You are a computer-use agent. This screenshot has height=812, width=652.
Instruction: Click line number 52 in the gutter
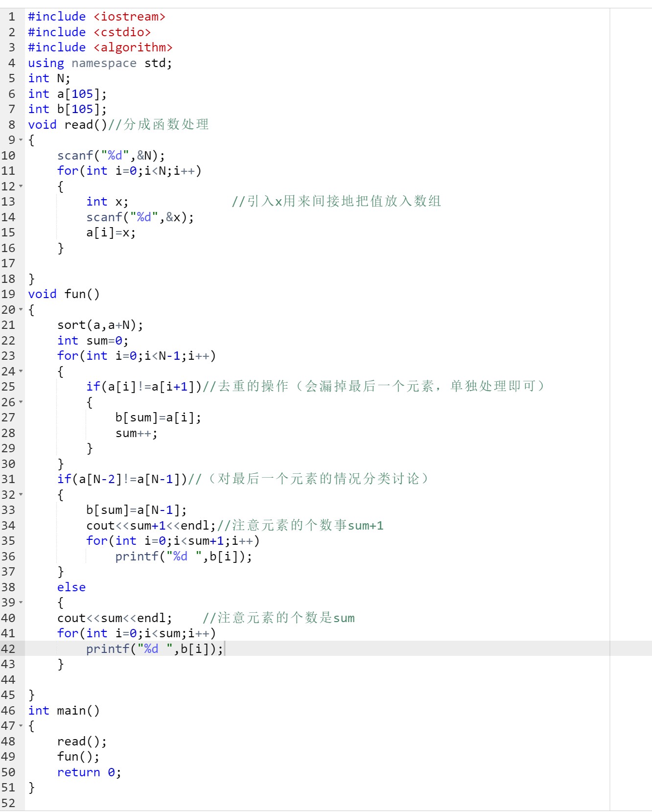pos(8,803)
